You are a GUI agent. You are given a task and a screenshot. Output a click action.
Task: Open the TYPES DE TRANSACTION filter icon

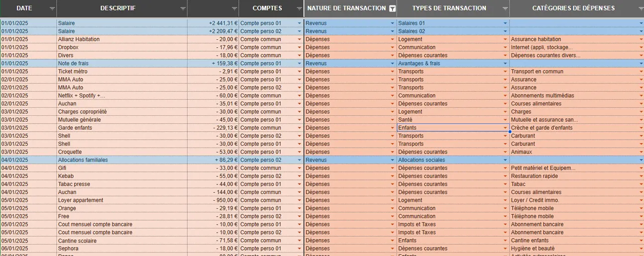[505, 9]
